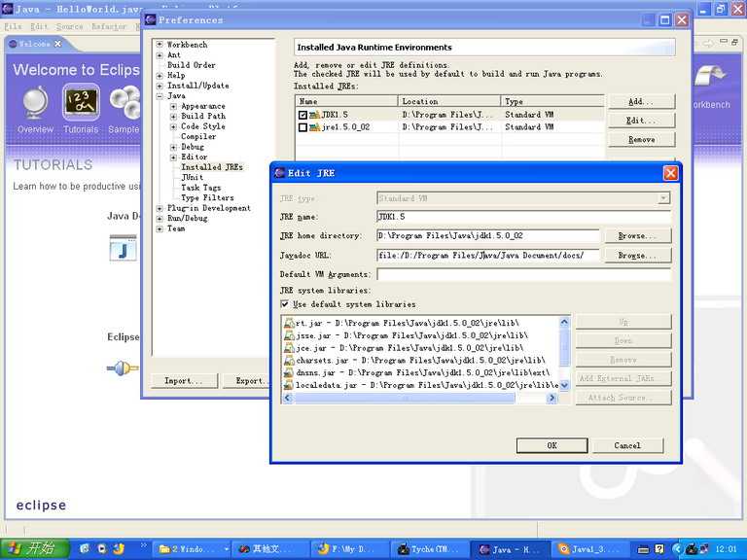Select the dnsns.jar library entry

pos(417,372)
